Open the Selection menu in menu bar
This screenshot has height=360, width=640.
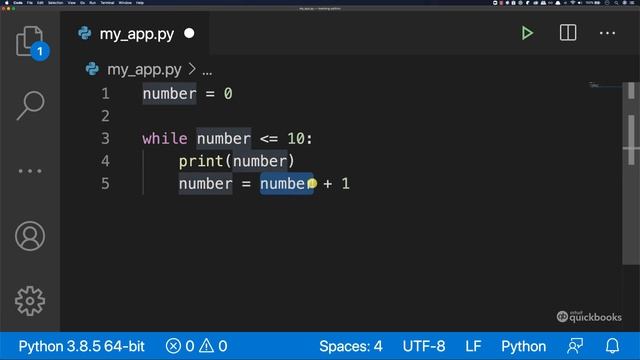56,3
